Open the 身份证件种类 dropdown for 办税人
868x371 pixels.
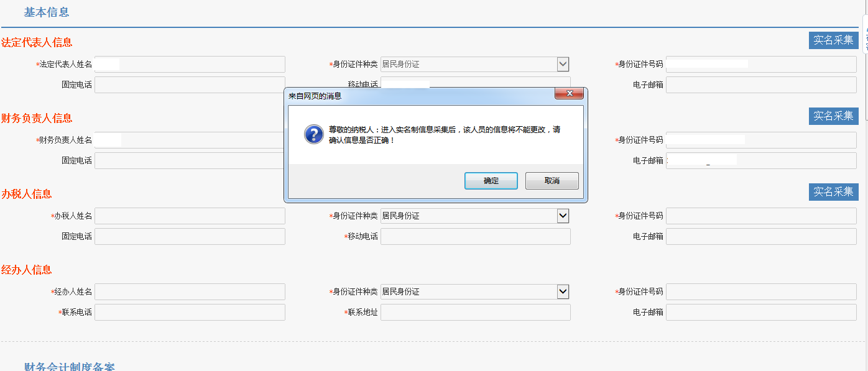pyautogui.click(x=561, y=216)
